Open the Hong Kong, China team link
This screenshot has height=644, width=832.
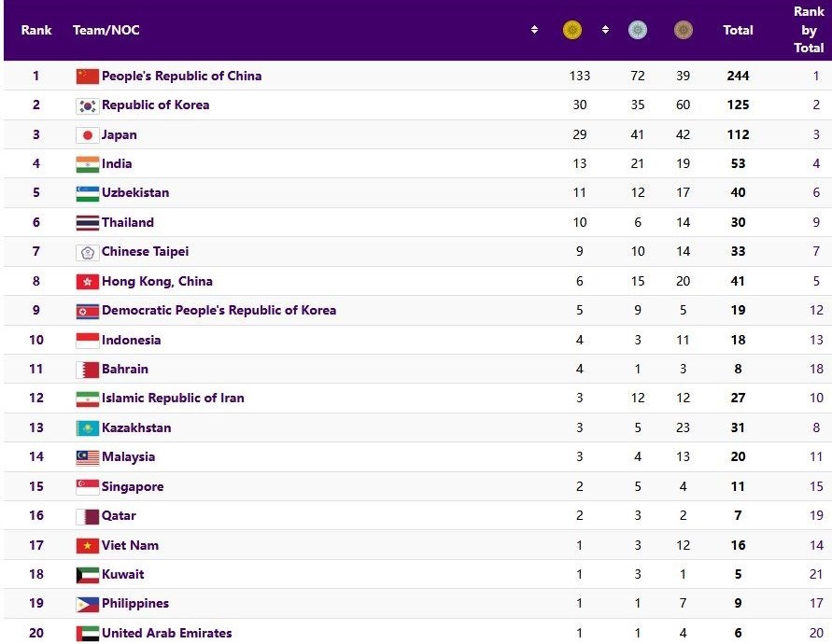(x=157, y=281)
